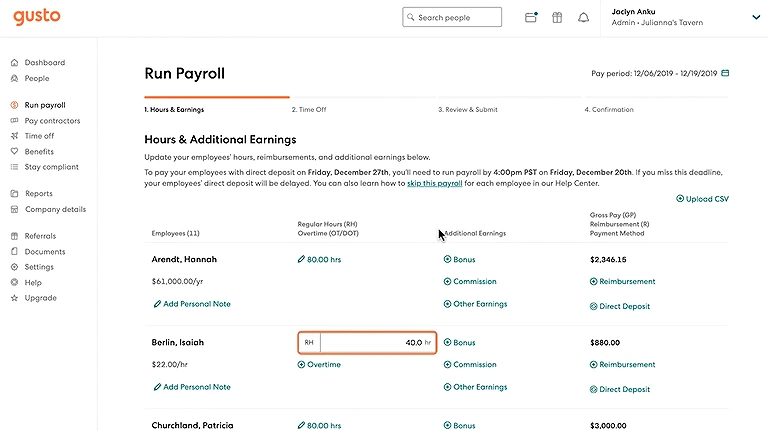Select the Review & Submit step

[x=467, y=110]
